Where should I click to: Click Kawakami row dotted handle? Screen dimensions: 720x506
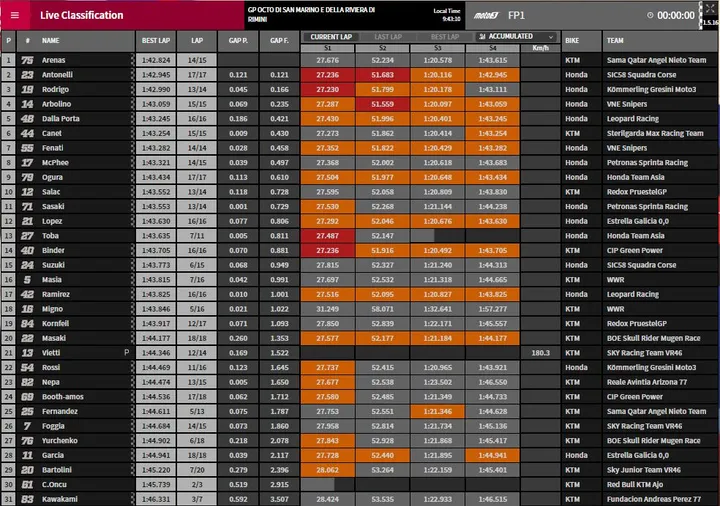tap(133, 499)
